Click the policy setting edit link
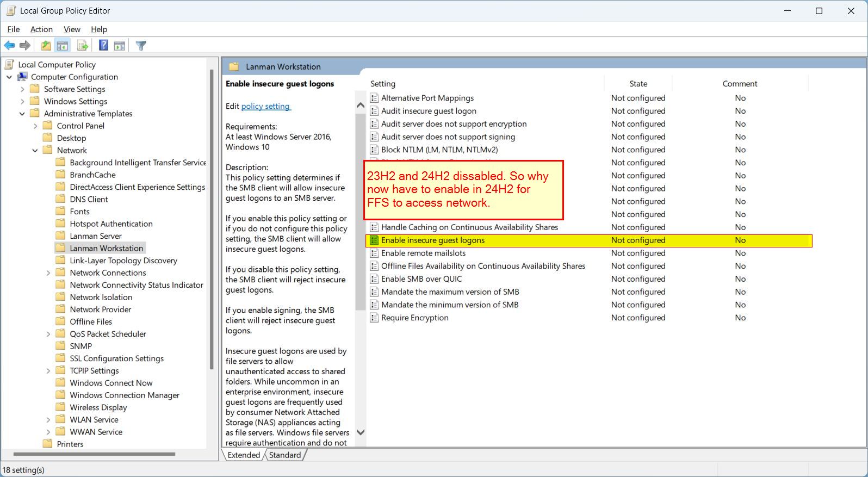Screen dimensions: 868x477 [x=266, y=106]
